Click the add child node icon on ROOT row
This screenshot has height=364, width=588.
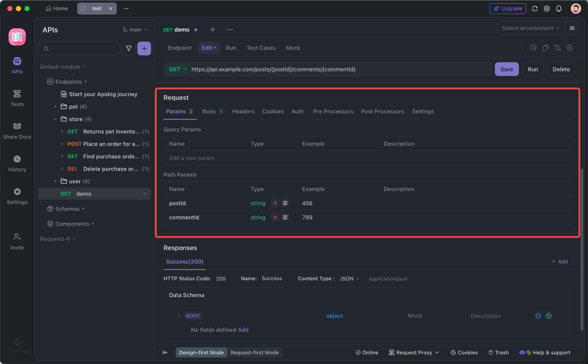[x=548, y=316]
